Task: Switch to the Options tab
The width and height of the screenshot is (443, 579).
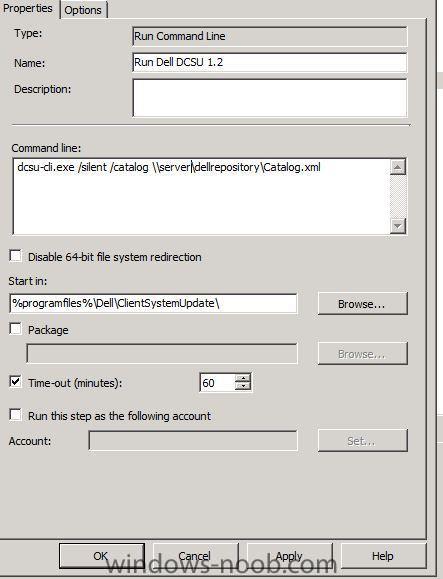Action: coord(83,10)
